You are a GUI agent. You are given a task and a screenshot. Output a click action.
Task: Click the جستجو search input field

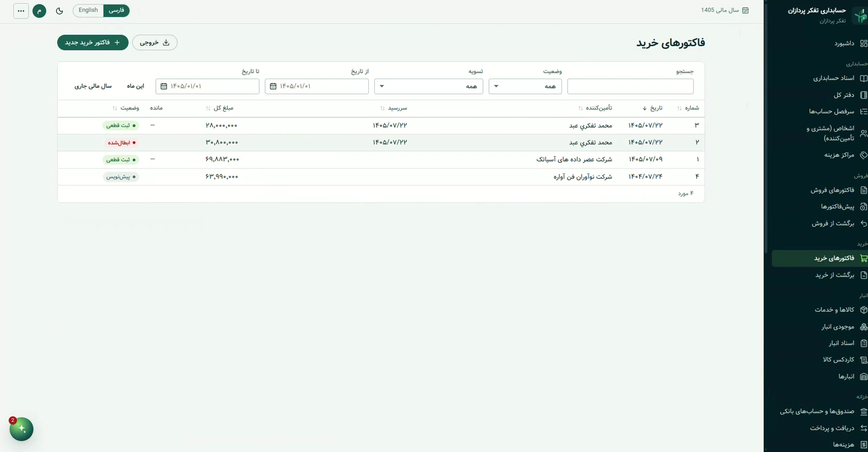click(630, 86)
